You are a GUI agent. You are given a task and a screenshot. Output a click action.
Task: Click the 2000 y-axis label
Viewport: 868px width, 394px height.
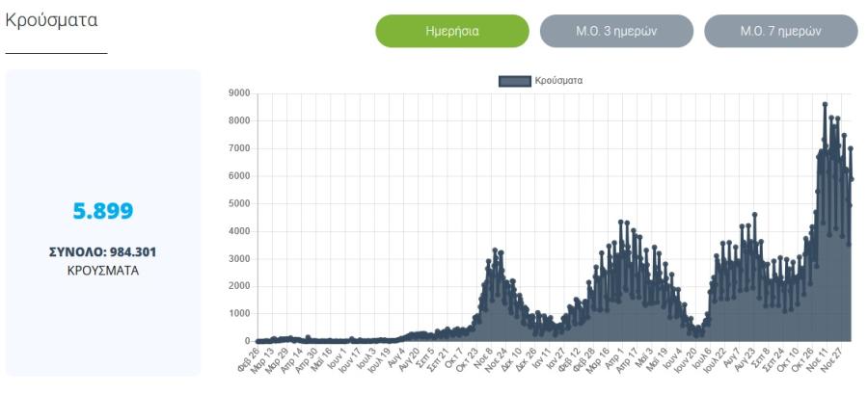pyautogui.click(x=239, y=286)
